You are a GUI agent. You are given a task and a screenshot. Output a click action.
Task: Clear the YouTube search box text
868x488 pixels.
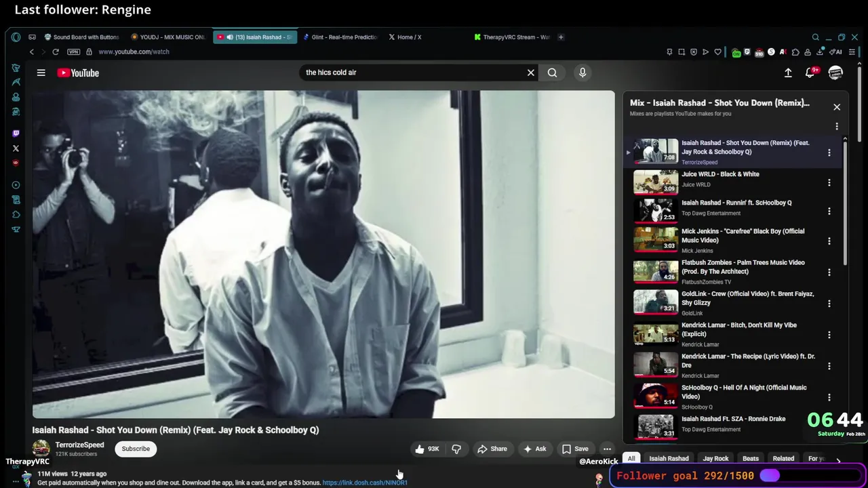click(531, 73)
